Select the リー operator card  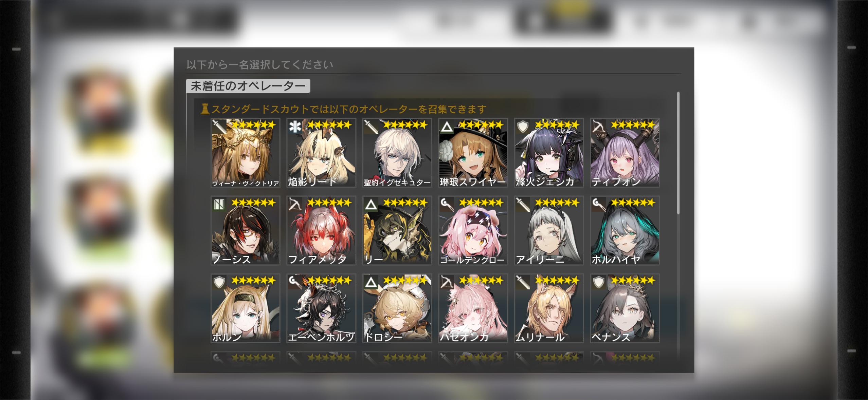pyautogui.click(x=397, y=230)
